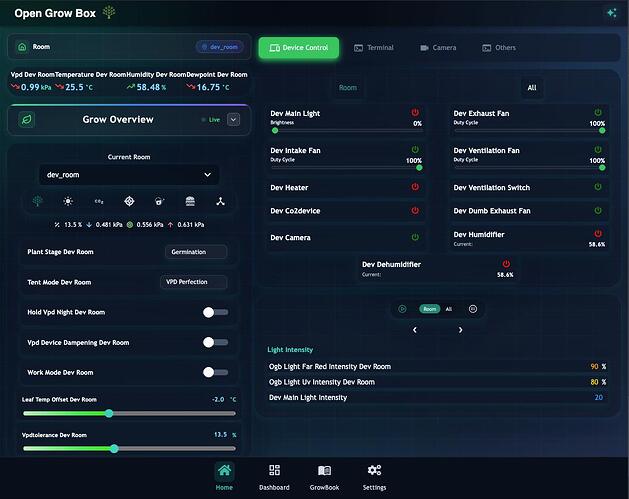629x499 pixels.
Task: Click the leaf icon beside Grow Overview
Action: [26, 120]
